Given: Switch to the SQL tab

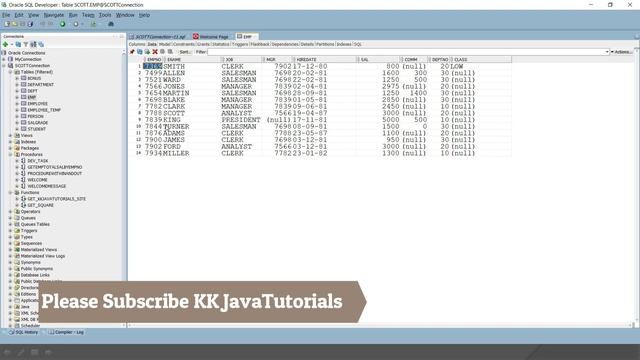Looking at the screenshot, I should (358, 44).
